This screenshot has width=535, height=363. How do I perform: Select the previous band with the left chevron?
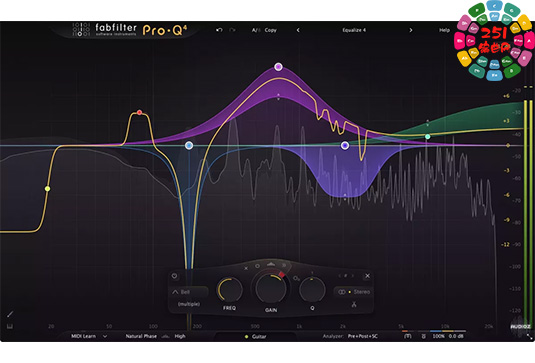point(339,276)
